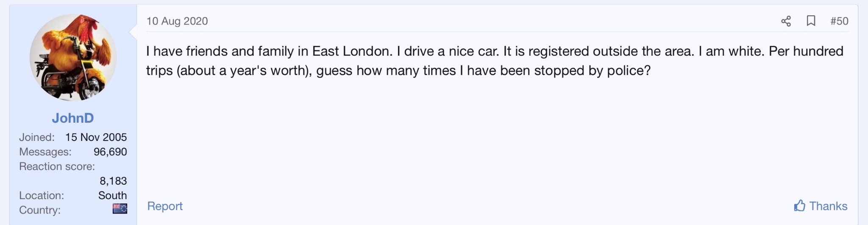
Task: Click the Australian flag country icon
Action: pos(120,209)
